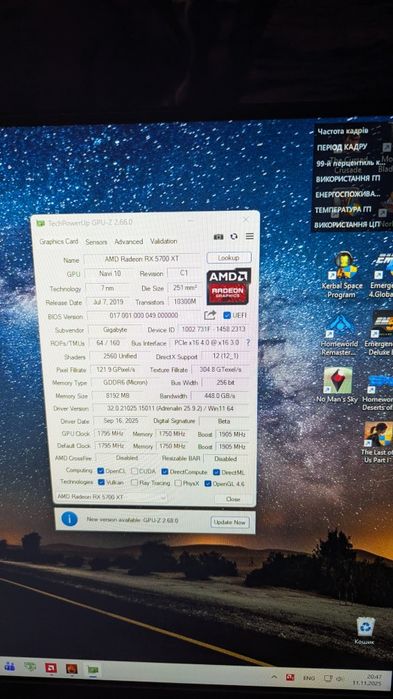Click the Close button in GPU-Z
The height and width of the screenshot is (699, 393).
[233, 499]
